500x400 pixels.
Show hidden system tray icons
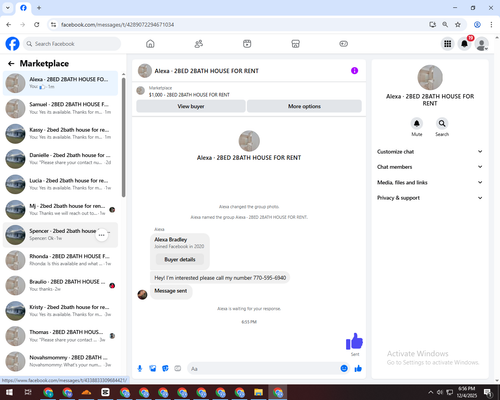coord(430,392)
